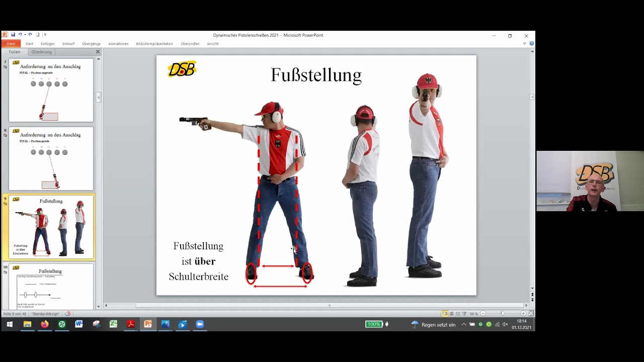Click the thumbnail pane scroll-down arrow

[99, 306]
